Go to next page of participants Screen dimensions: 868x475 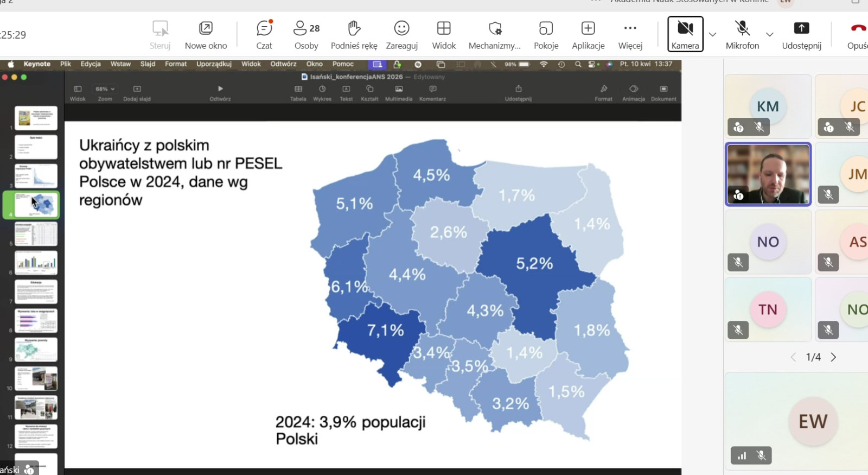pyautogui.click(x=834, y=357)
